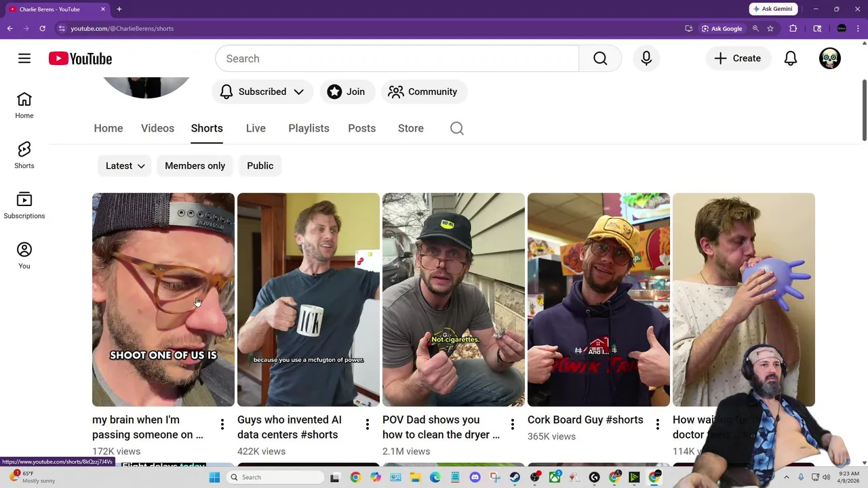Image resolution: width=868 pixels, height=488 pixels.
Task: Reload the page in the browser
Action: 42,28
